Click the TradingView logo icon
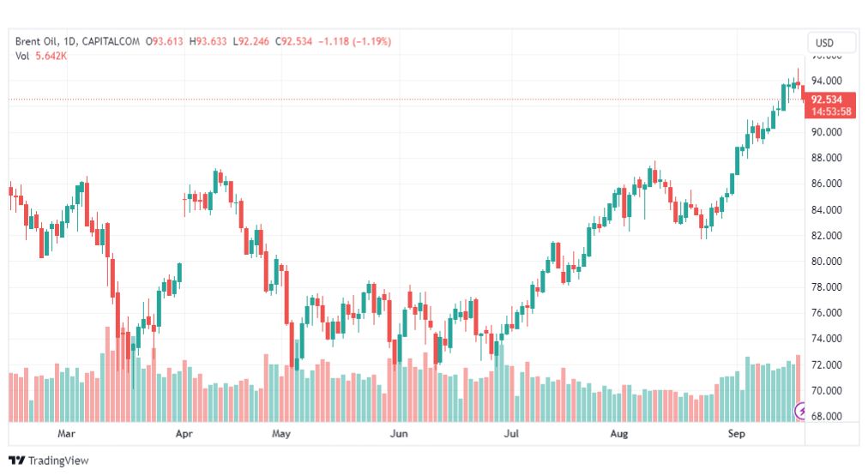The image size is (868, 476). (16, 461)
